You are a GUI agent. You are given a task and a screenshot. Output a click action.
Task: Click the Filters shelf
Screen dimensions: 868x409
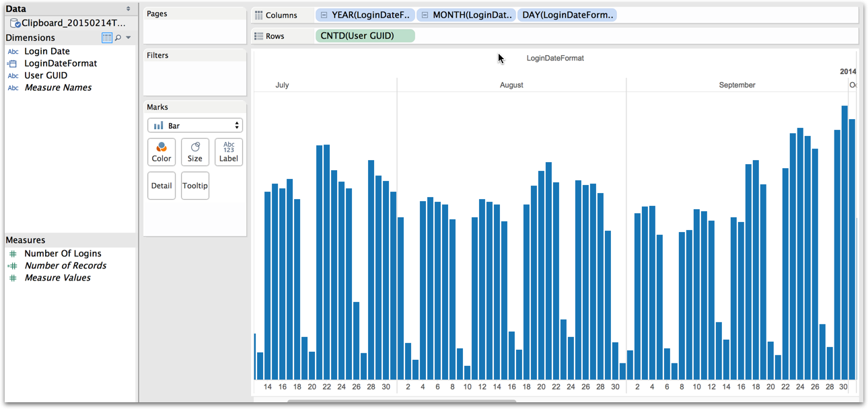coord(195,72)
